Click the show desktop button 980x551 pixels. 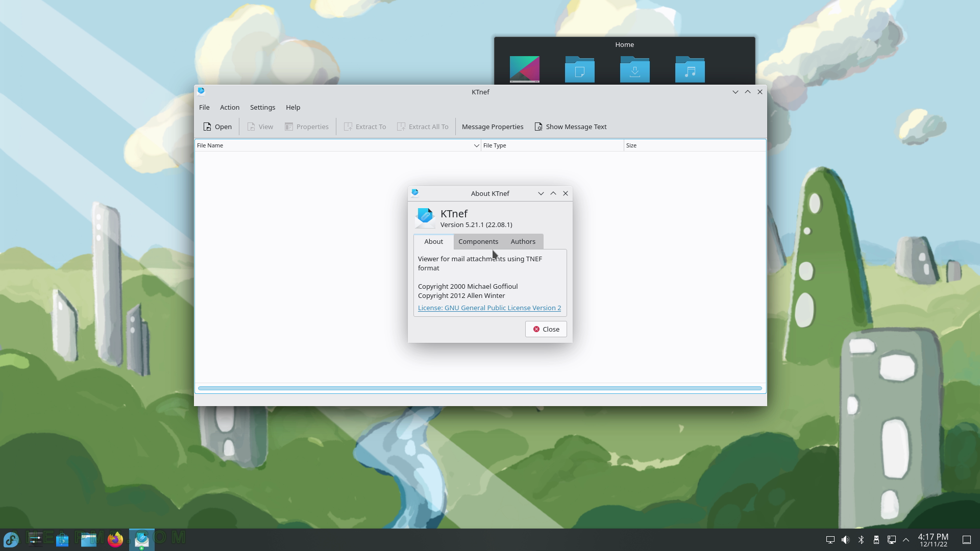[967, 540]
